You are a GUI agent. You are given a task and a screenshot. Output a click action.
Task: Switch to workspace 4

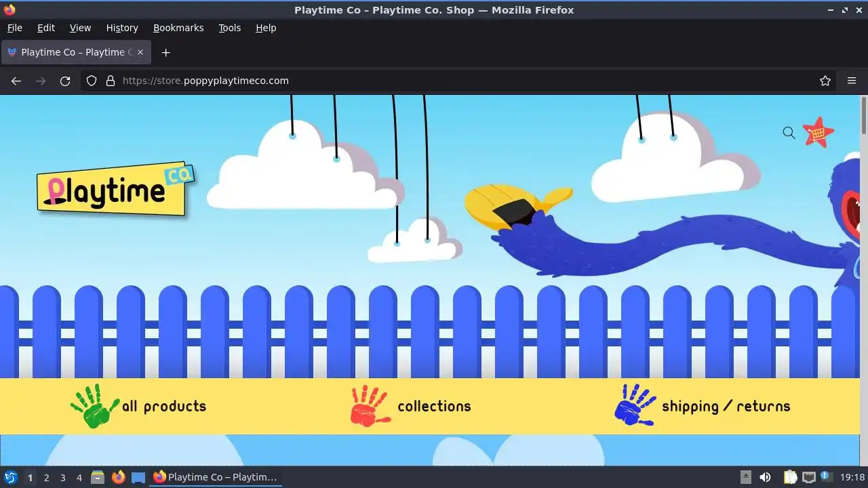pyautogui.click(x=79, y=477)
